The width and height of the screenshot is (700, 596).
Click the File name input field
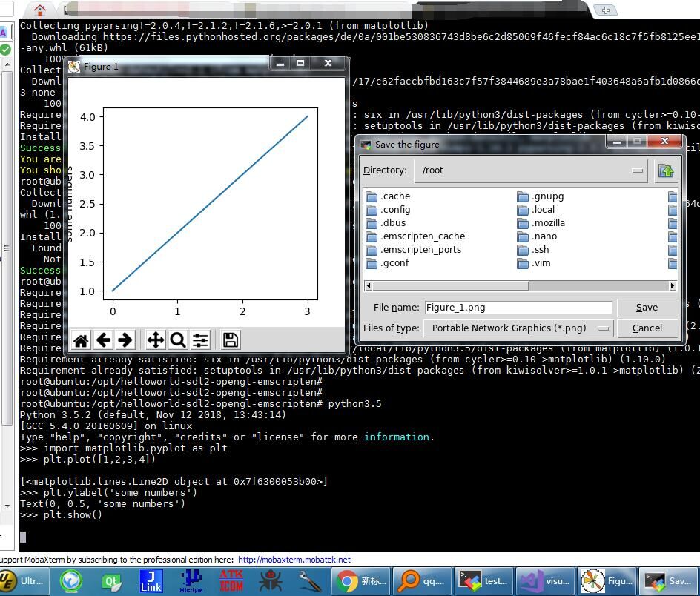pyautogui.click(x=518, y=307)
